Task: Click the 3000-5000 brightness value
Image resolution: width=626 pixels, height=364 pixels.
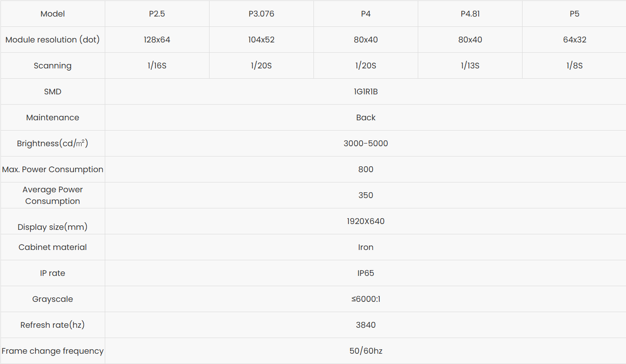Action: point(365,144)
